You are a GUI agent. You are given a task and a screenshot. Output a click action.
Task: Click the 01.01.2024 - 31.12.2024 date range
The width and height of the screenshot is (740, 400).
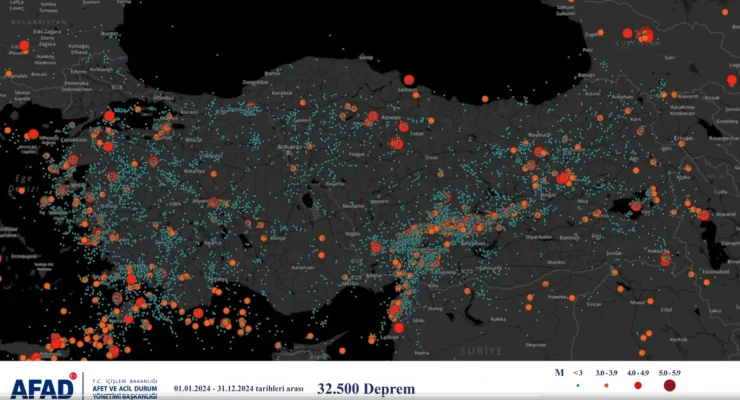238,388
